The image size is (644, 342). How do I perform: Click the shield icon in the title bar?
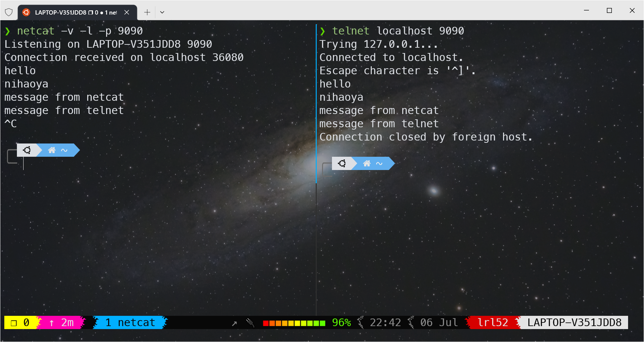[9, 12]
